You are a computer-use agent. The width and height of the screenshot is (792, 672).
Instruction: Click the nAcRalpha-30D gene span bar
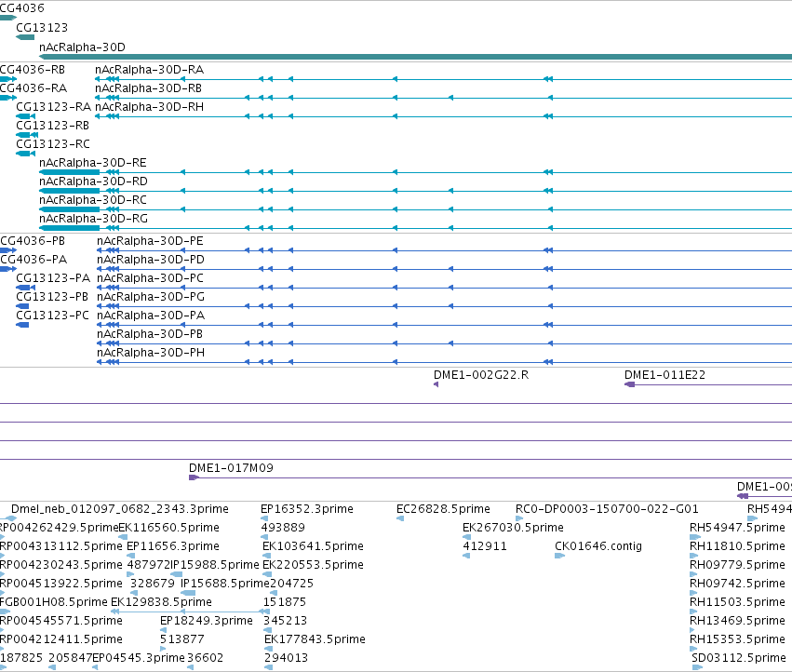416,57
